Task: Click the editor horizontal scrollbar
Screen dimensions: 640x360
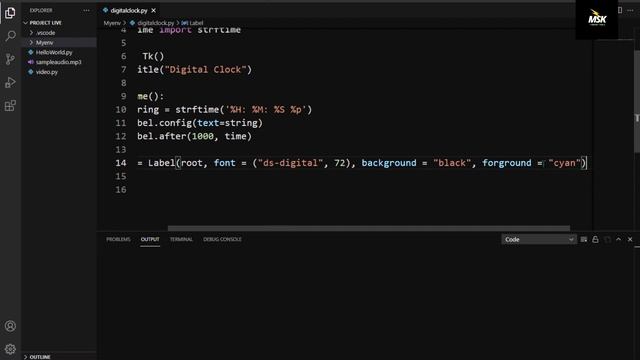Action: tap(369, 228)
